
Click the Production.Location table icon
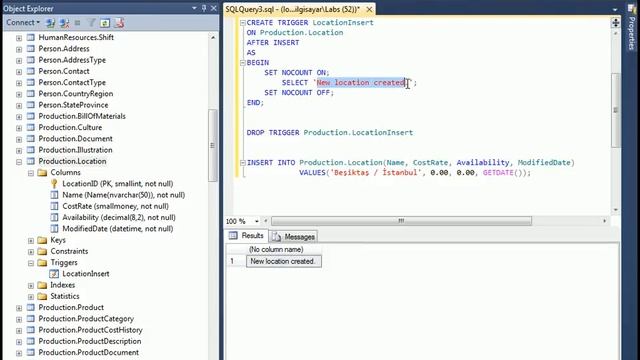pyautogui.click(x=31, y=161)
